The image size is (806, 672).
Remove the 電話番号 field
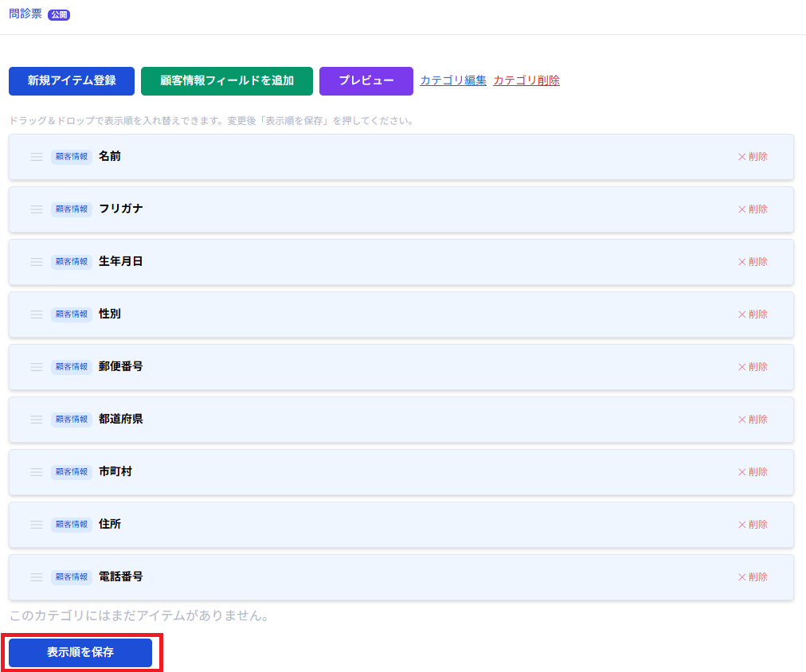point(753,577)
